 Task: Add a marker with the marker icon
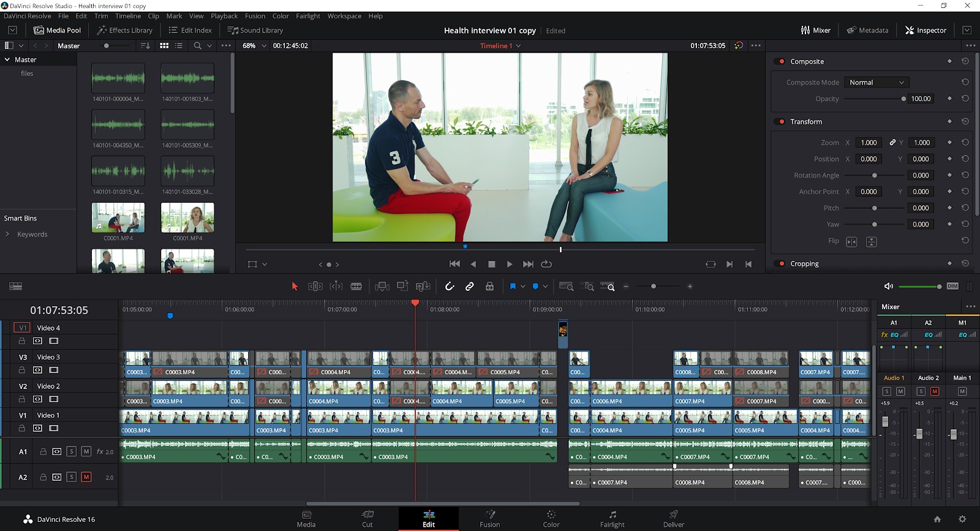[535, 286]
